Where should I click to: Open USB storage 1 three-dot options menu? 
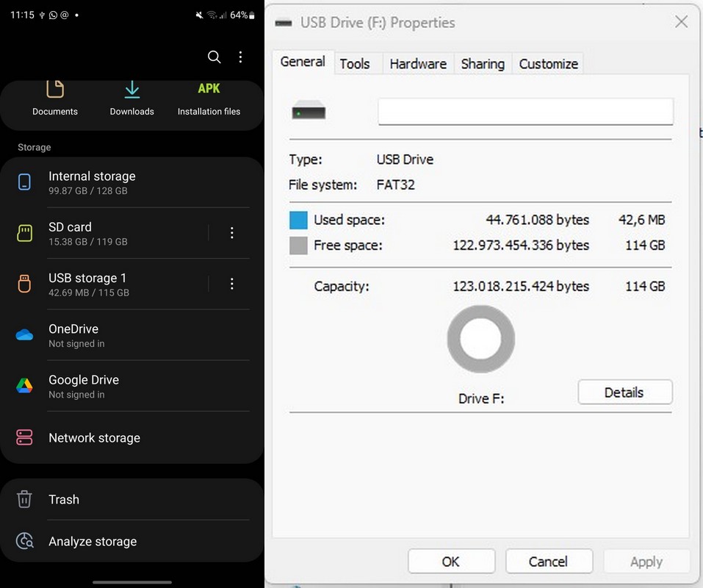coord(232,284)
